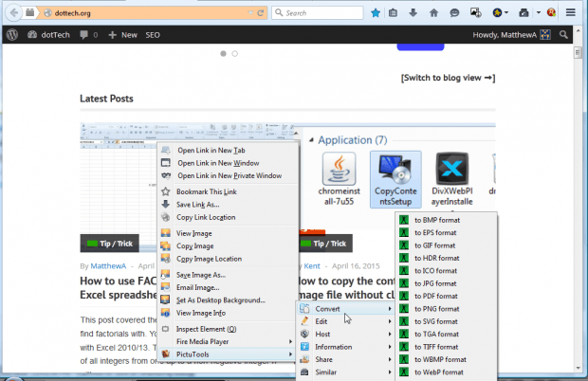Reload the page with refresh icon

(x=258, y=13)
